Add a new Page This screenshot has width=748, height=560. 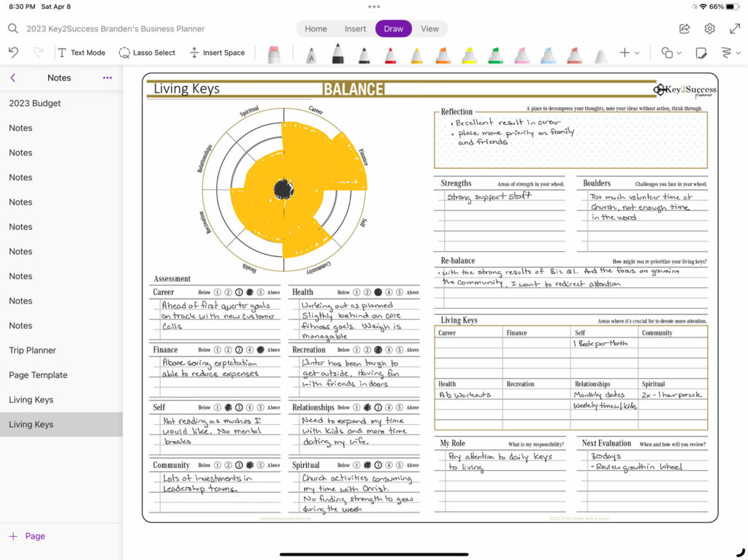(28, 536)
